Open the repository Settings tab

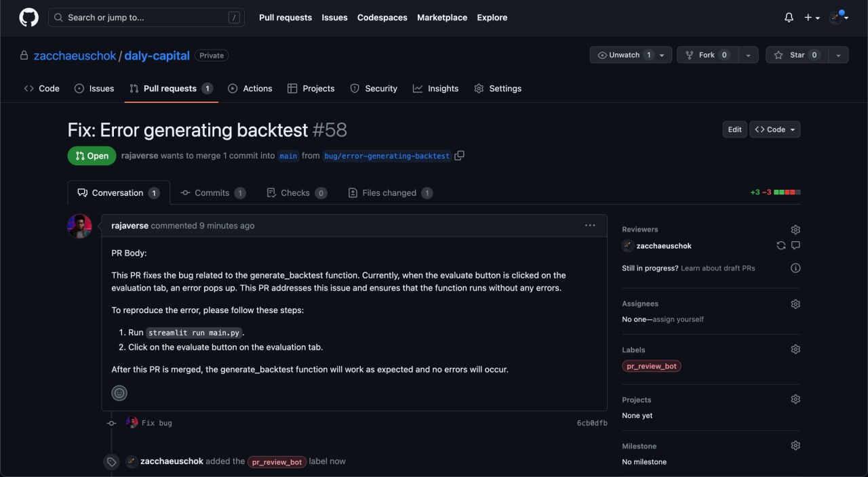(x=498, y=89)
